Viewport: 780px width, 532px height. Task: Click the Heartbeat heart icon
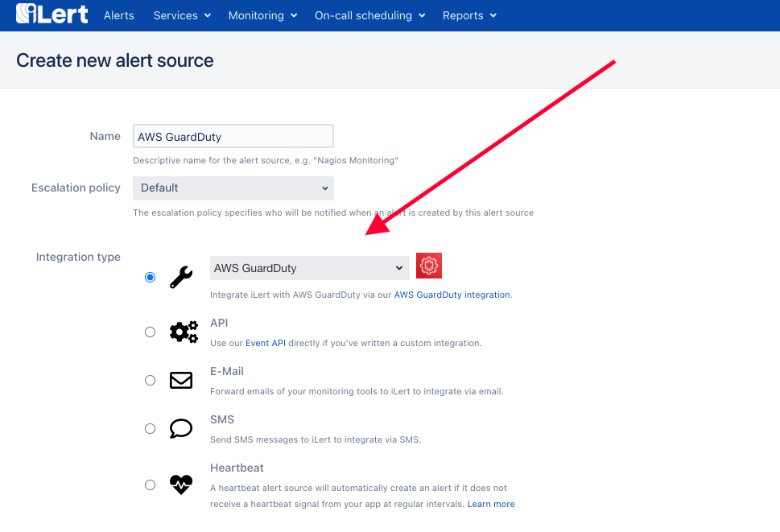[x=181, y=485]
